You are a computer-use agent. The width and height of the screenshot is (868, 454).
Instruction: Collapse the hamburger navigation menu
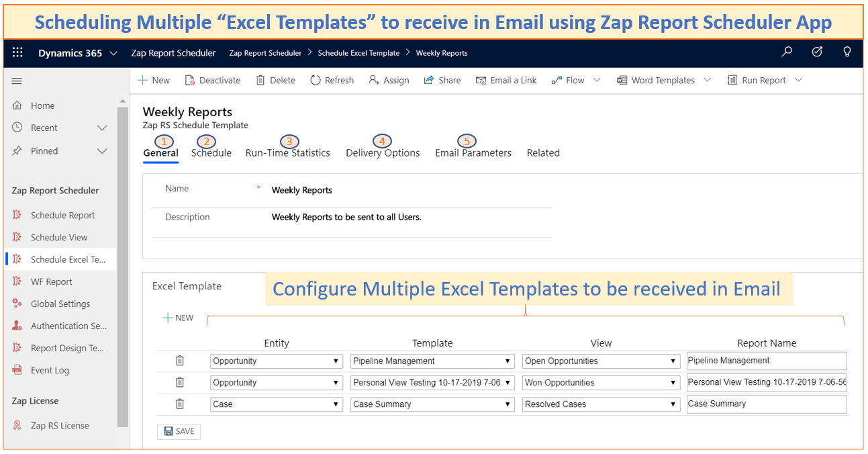17,81
